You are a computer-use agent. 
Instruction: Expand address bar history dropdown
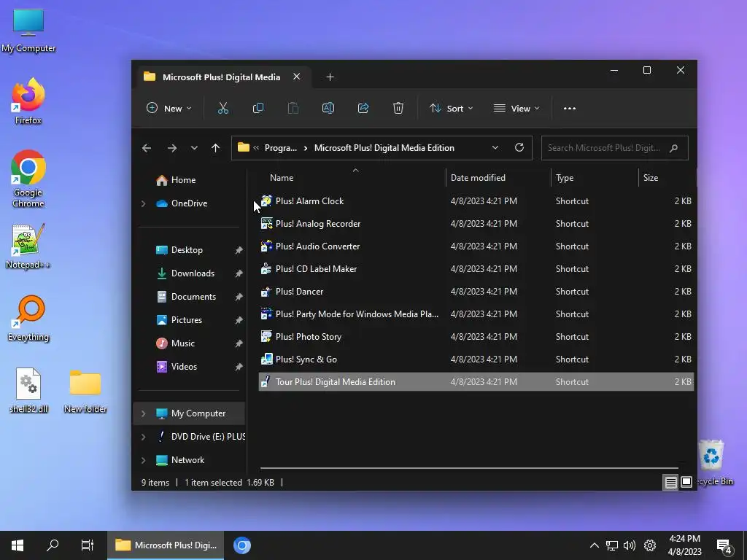[495, 147]
